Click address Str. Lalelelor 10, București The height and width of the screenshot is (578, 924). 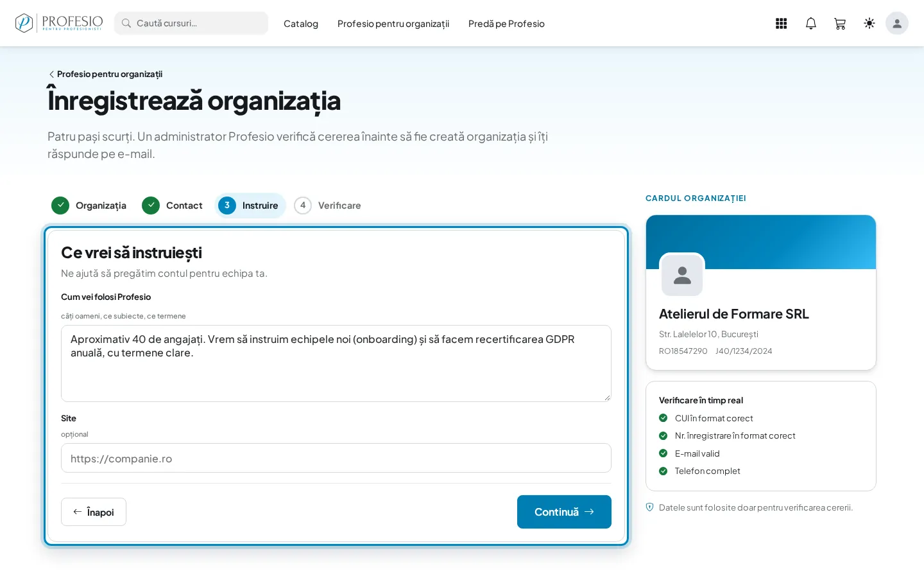pos(708,334)
